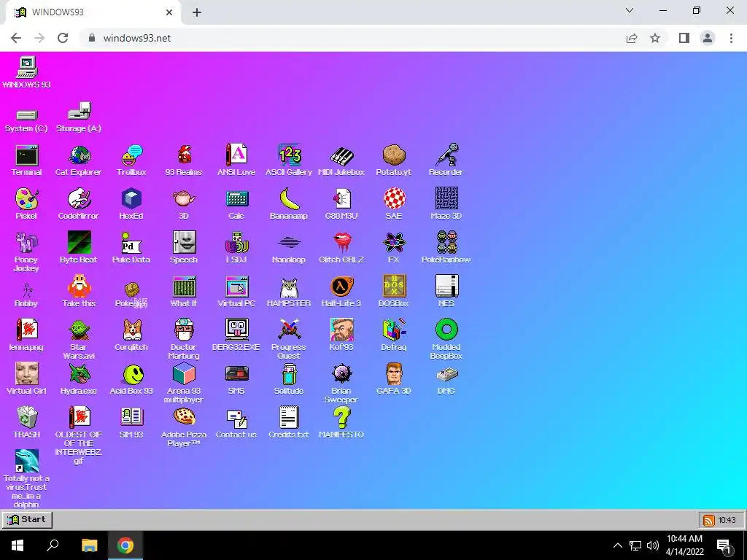Open Glitch GRLZ lips icon
Image resolution: width=747 pixels, height=560 pixels.
click(341, 242)
